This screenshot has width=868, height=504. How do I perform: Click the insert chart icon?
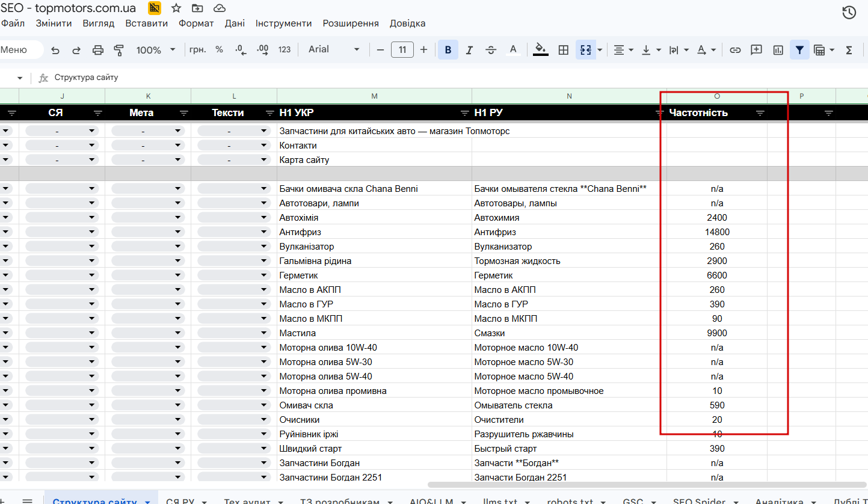tap(778, 50)
